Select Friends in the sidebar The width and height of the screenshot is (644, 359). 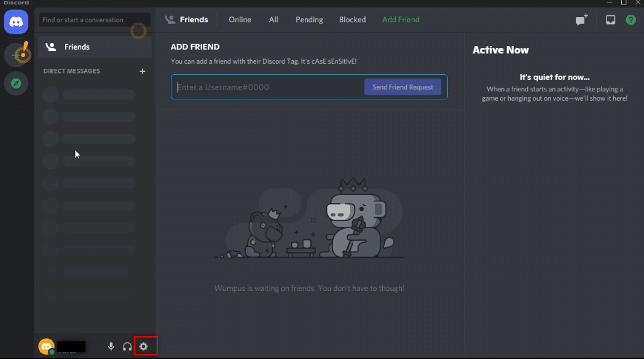click(x=95, y=47)
